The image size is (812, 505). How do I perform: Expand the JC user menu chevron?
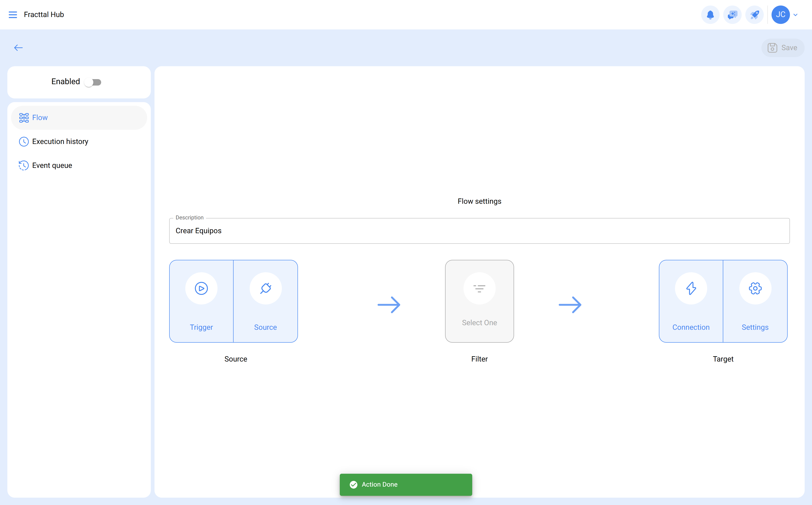coord(796,15)
